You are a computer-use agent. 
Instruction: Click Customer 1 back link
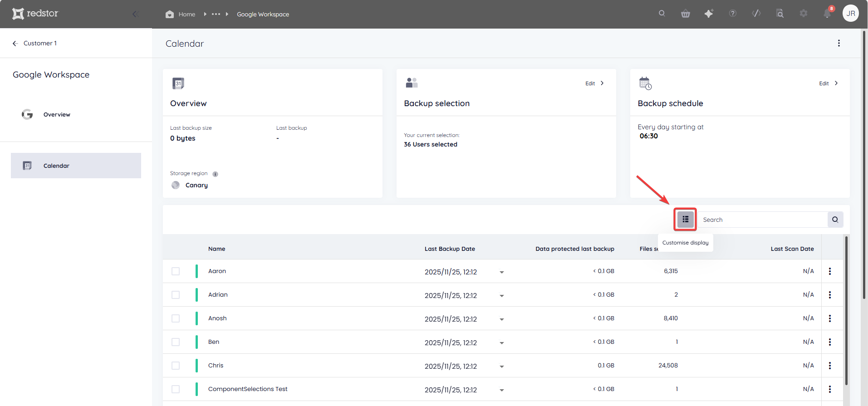pos(40,43)
